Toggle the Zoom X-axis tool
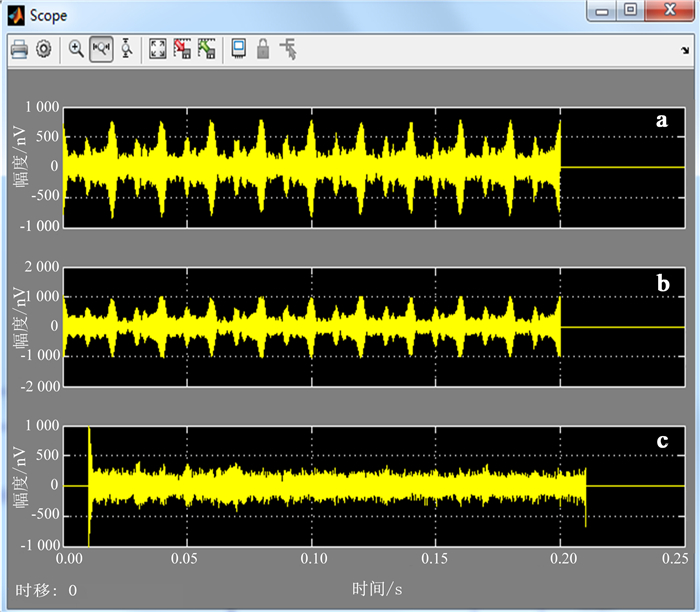 pyautogui.click(x=101, y=48)
